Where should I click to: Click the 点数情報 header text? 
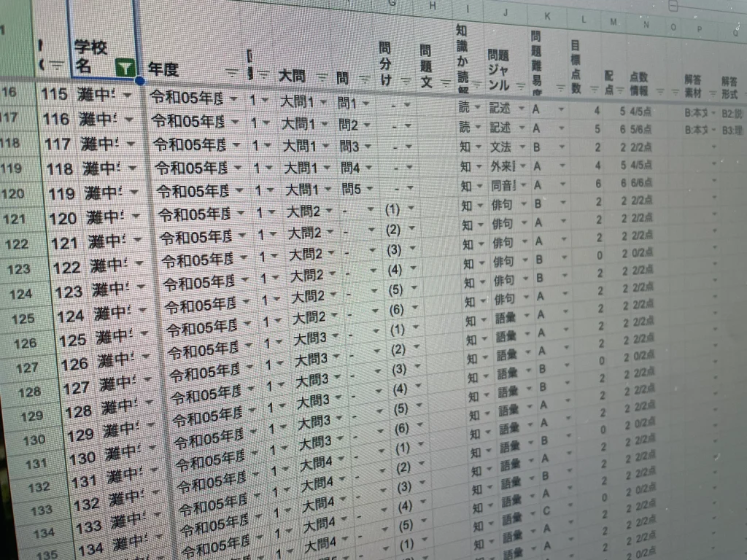pyautogui.click(x=639, y=84)
